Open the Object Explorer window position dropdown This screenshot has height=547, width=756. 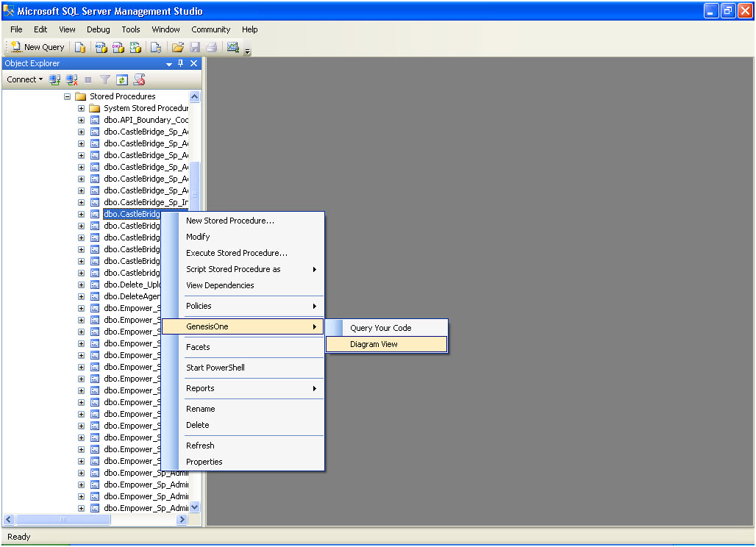tap(168, 64)
